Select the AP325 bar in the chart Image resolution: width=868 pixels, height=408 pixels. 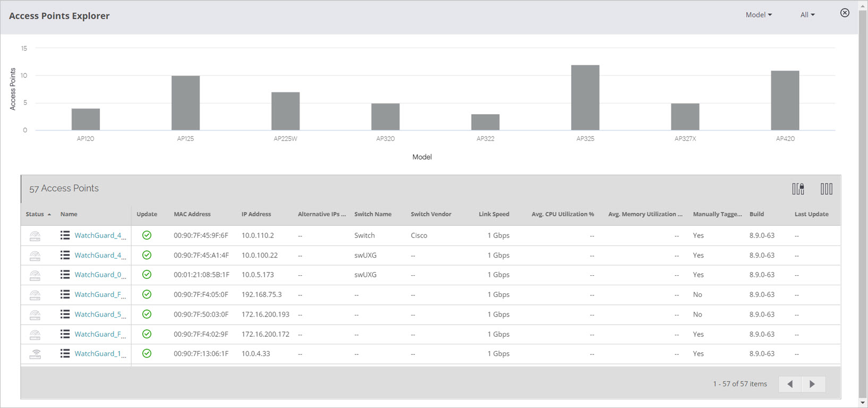pyautogui.click(x=585, y=98)
